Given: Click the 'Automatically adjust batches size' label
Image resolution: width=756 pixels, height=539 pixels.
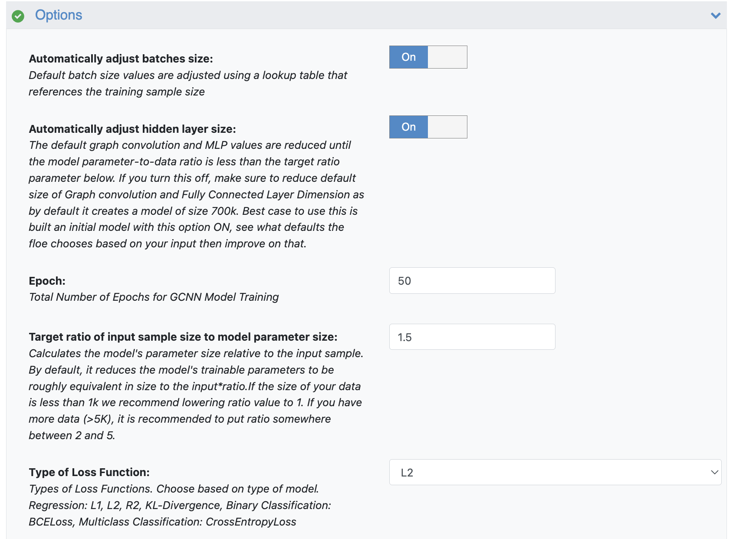Looking at the screenshot, I should (121, 59).
